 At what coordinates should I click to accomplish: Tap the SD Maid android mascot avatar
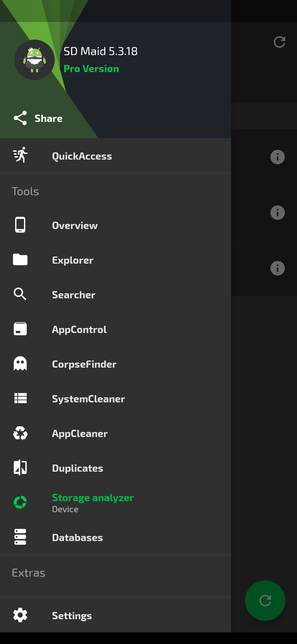click(34, 60)
